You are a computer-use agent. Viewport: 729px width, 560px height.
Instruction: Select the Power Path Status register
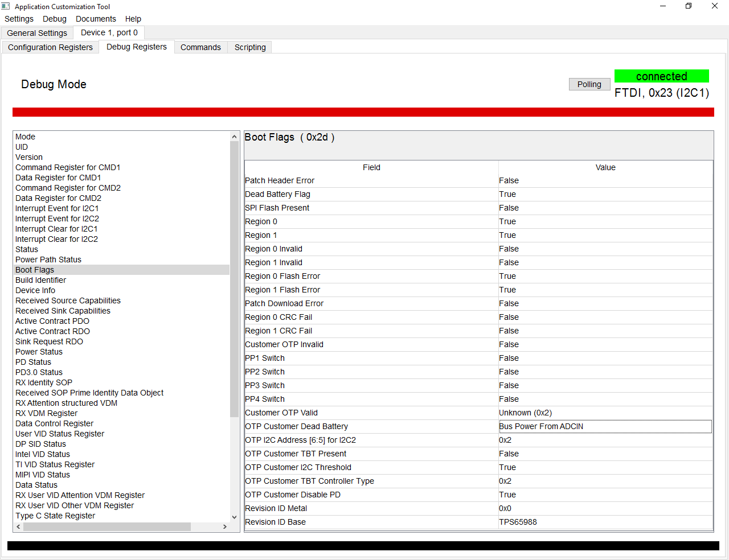point(48,260)
